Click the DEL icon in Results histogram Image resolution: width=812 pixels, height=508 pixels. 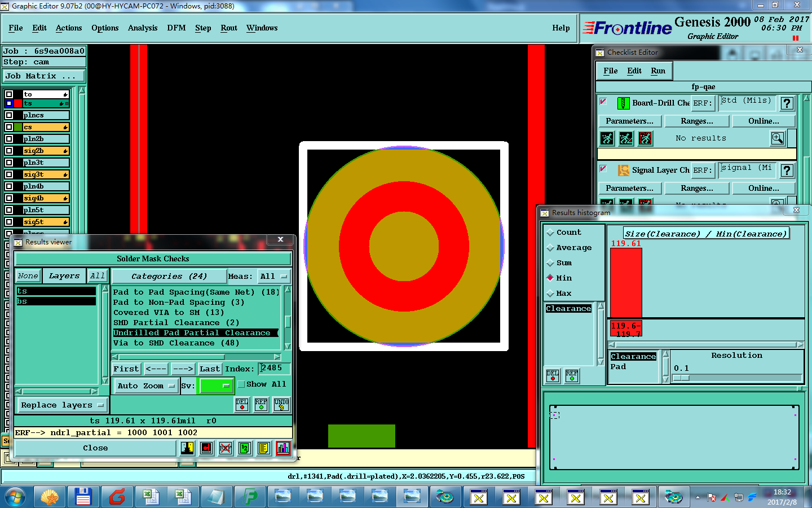553,376
